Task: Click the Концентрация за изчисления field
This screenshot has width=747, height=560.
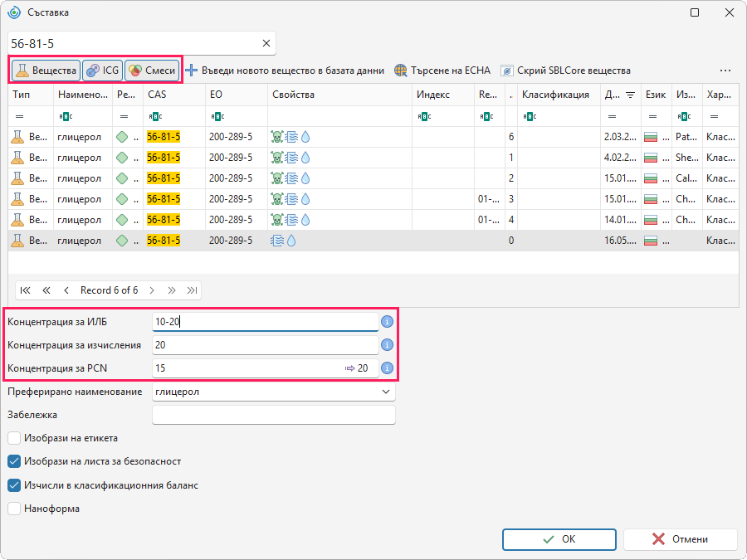Action: click(x=266, y=345)
